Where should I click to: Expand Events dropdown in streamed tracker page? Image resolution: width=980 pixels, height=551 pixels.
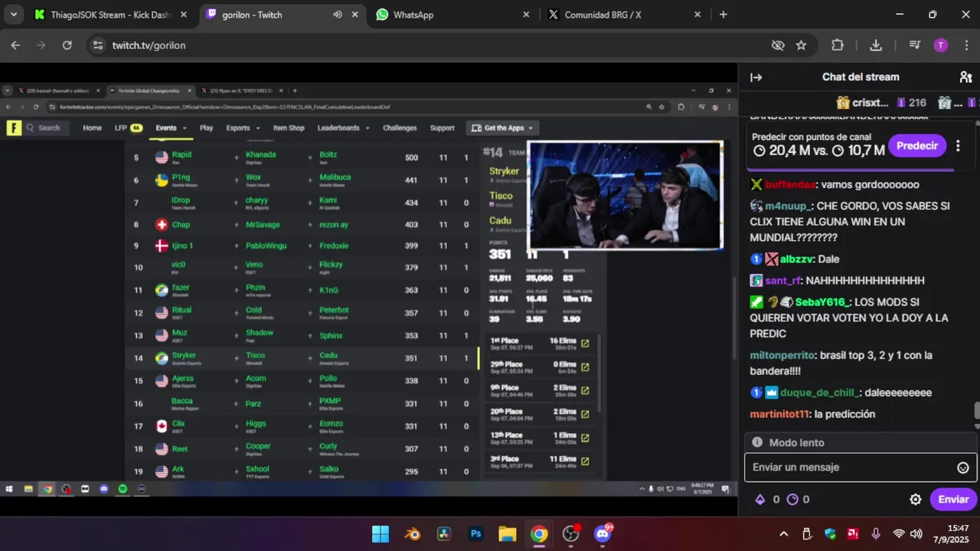coord(170,128)
